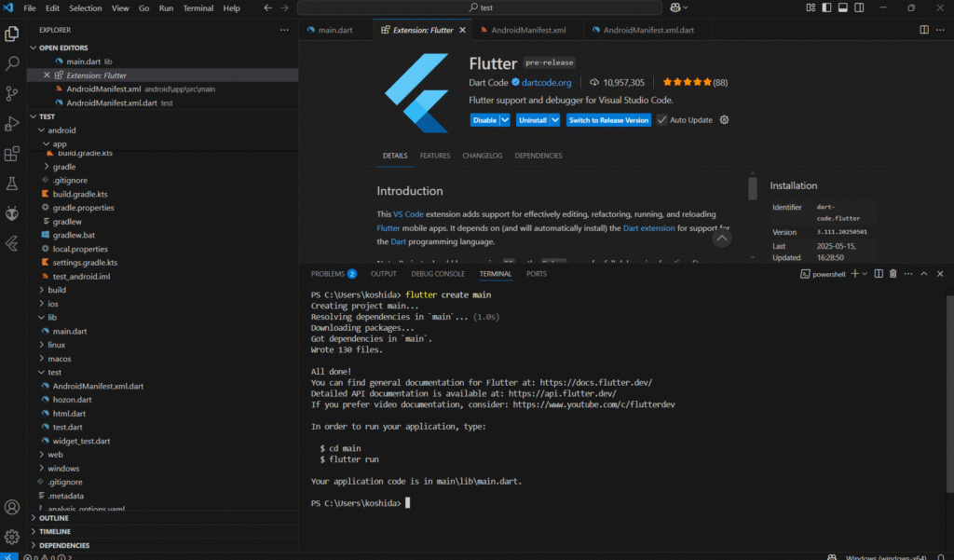Toggle the secondary side bar visibility
Screen dimensions: 954x560
(x=859, y=7)
